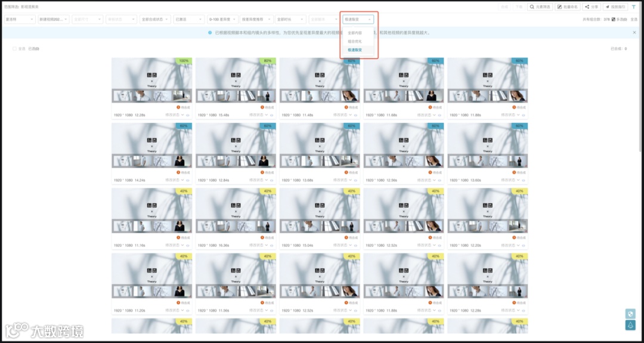Click 待合成 status icon on 16.36s card
This screenshot has width=644, height=343.
point(262,237)
